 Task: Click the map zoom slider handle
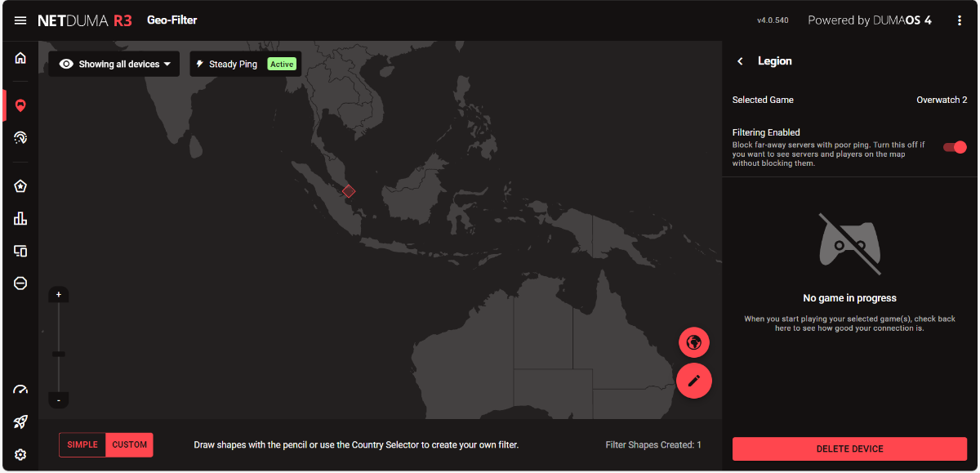click(59, 354)
